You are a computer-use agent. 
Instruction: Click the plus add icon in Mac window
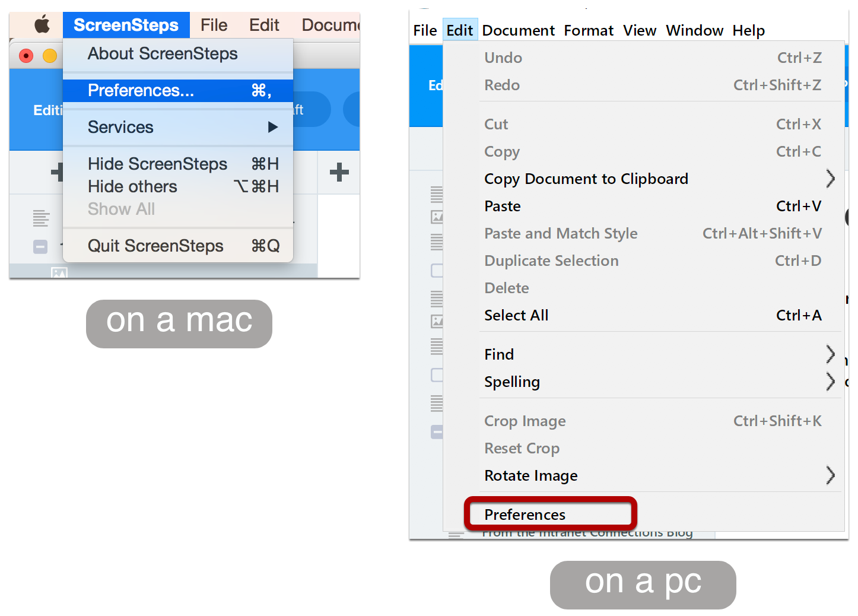tap(339, 172)
